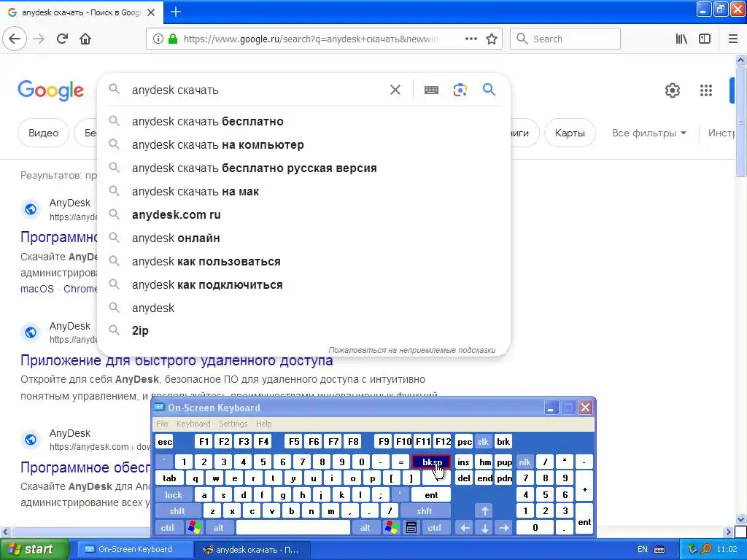Toggle the left shft key
The height and width of the screenshot is (560, 747).
[x=177, y=511]
